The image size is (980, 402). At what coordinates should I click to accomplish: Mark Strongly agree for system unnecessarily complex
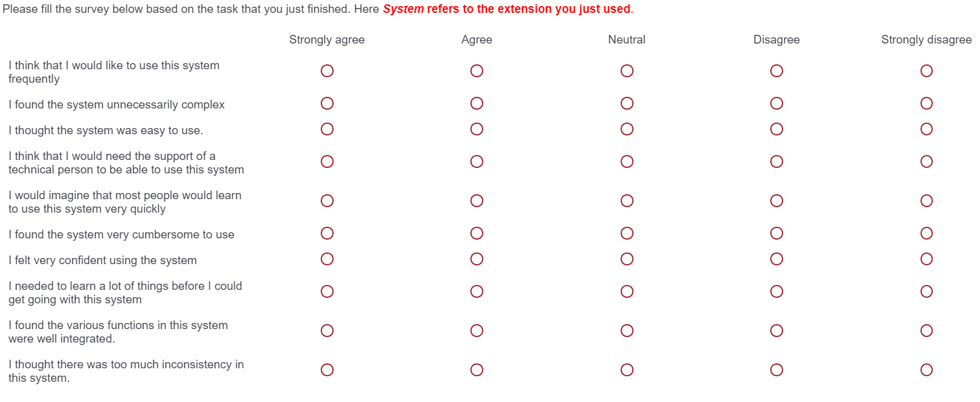[x=327, y=104]
